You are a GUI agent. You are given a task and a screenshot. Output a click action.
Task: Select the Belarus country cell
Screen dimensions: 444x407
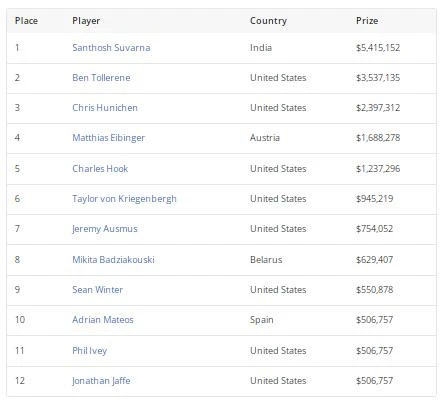(266, 260)
